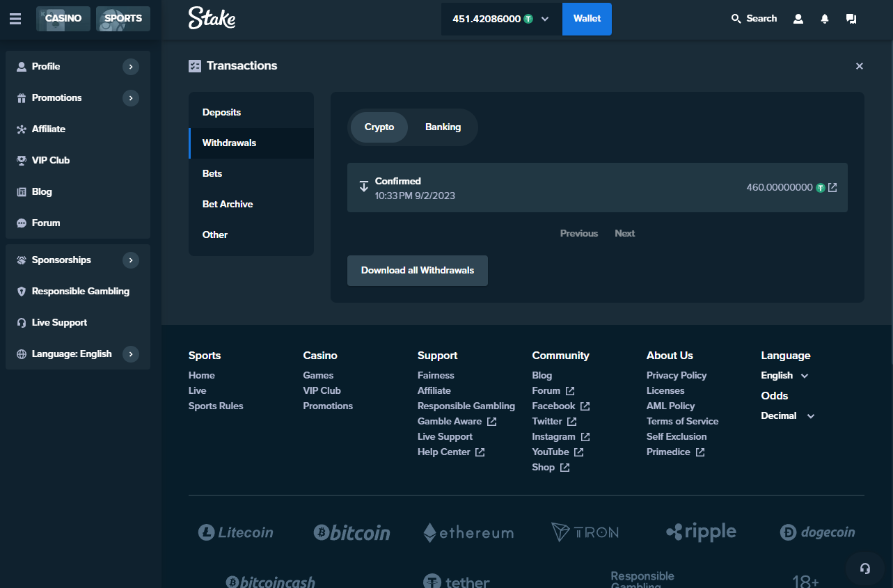Switch to SPORTS mode
893x588 pixels.
click(123, 19)
